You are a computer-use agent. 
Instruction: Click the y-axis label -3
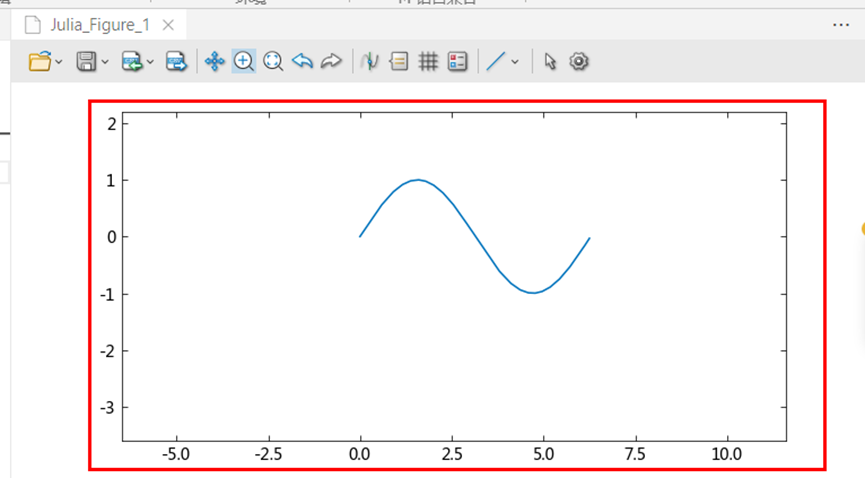tap(108, 408)
